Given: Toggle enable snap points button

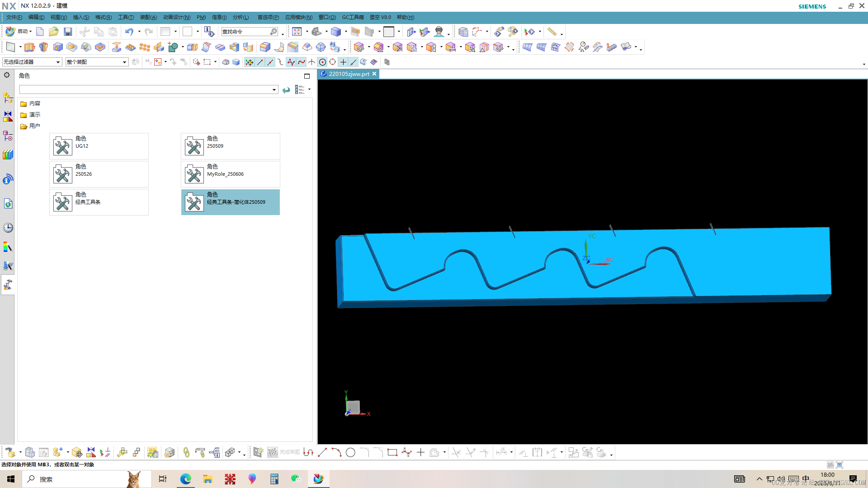Looking at the screenshot, I should point(249,62).
